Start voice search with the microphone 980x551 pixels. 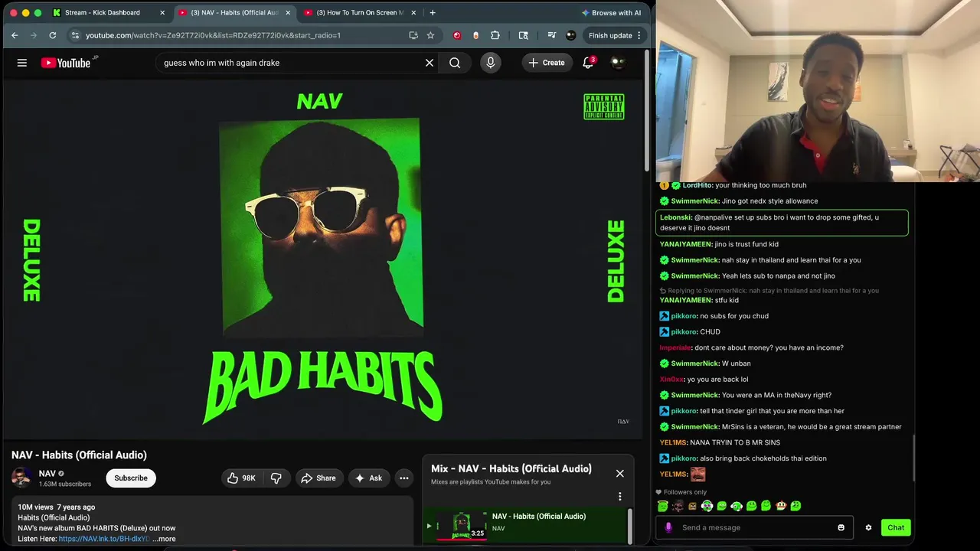pos(491,63)
